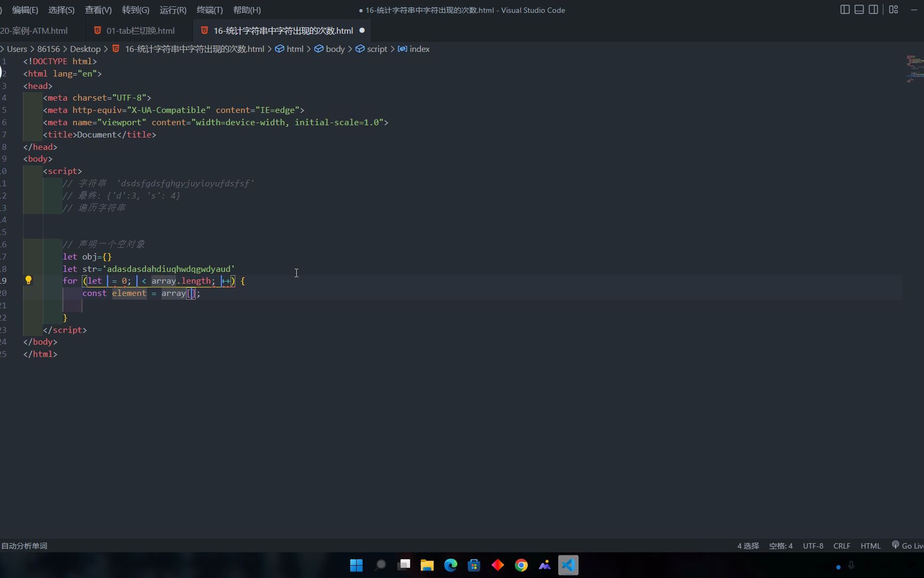Click the unsaved dot on the active tab
The image size is (924, 578).
click(x=362, y=31)
